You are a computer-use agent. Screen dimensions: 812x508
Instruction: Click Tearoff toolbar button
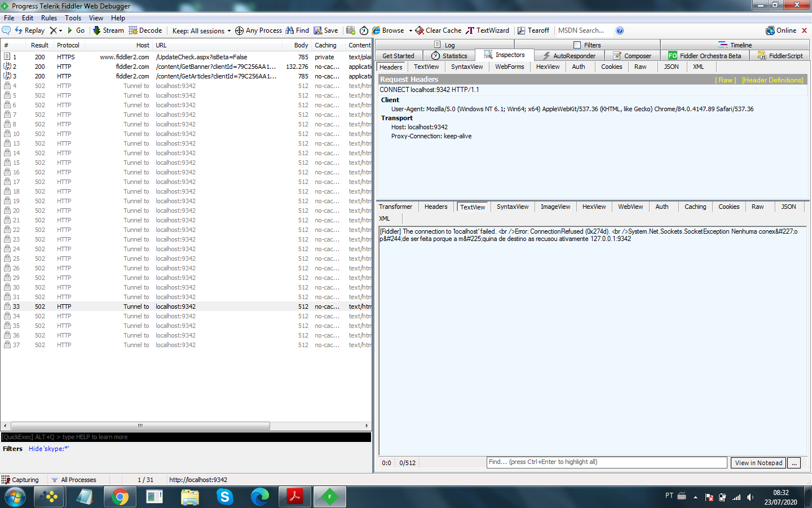(x=533, y=30)
